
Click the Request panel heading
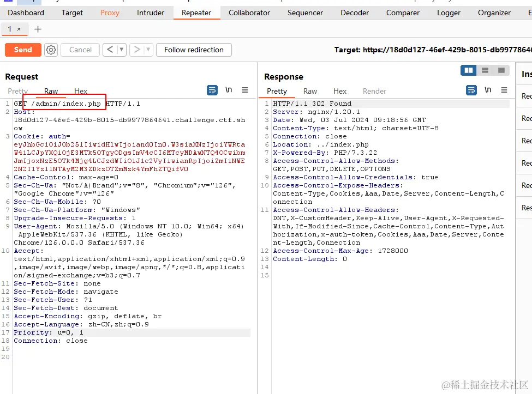coord(22,77)
